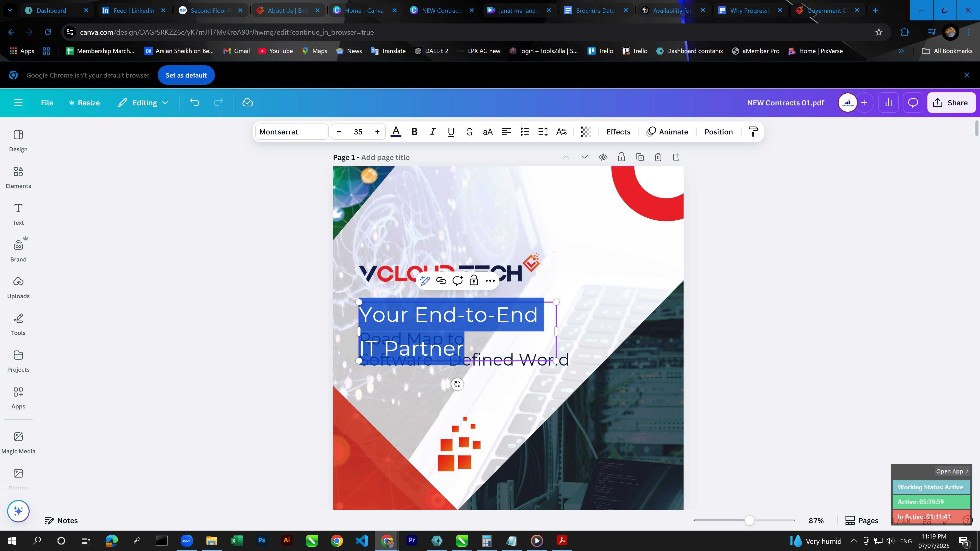Delete page 1 with trash icon
Viewport: 980px width, 551px height.
coord(658,157)
